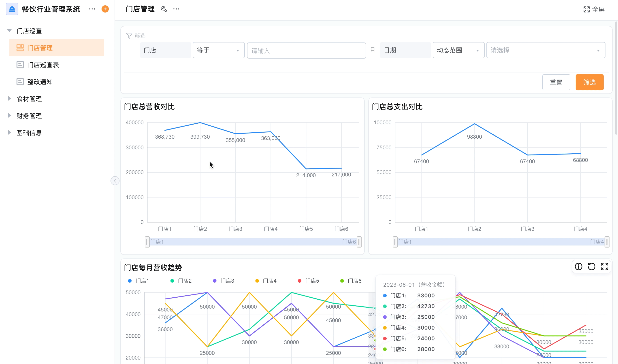Toggle 门店1 series in the legend
618x364 pixels.
pyautogui.click(x=139, y=281)
